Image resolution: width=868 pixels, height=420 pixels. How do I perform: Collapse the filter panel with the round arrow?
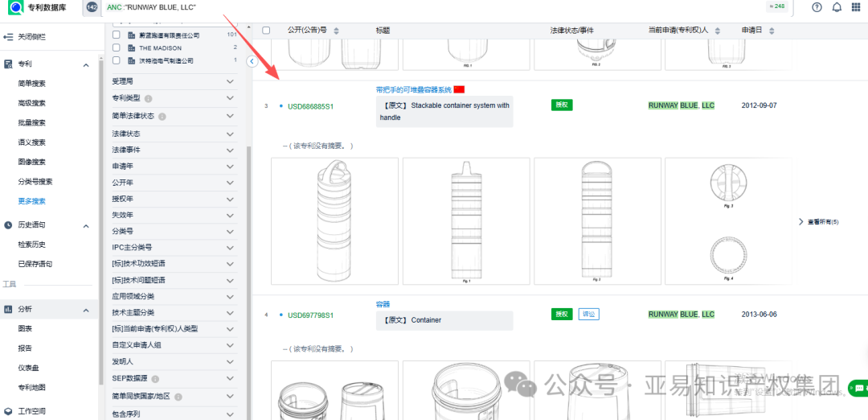[x=252, y=61]
